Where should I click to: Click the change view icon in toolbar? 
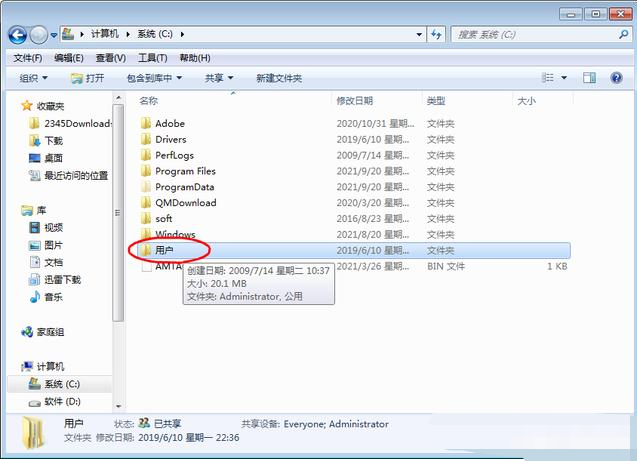tap(549, 78)
